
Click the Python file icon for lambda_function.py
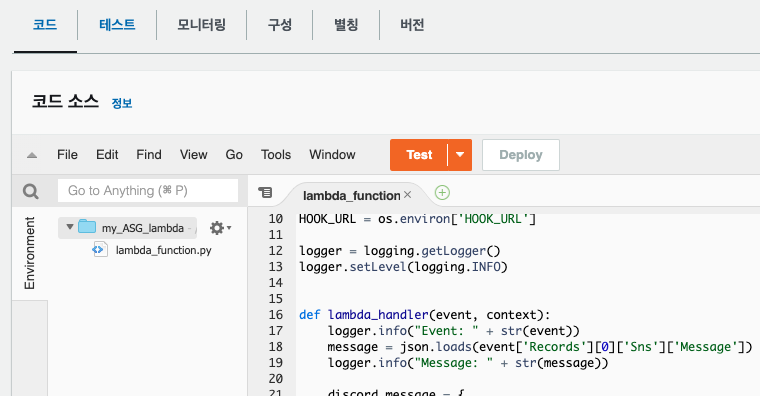(100, 250)
